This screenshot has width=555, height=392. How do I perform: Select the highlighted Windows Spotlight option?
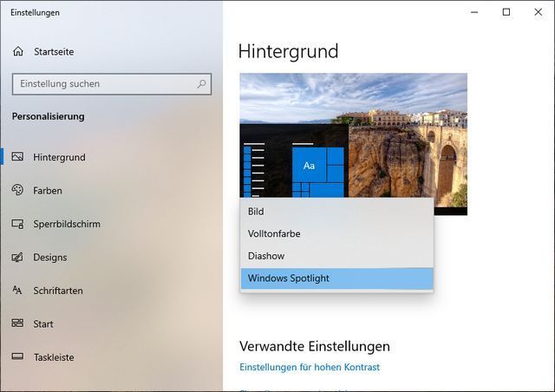tap(336, 278)
